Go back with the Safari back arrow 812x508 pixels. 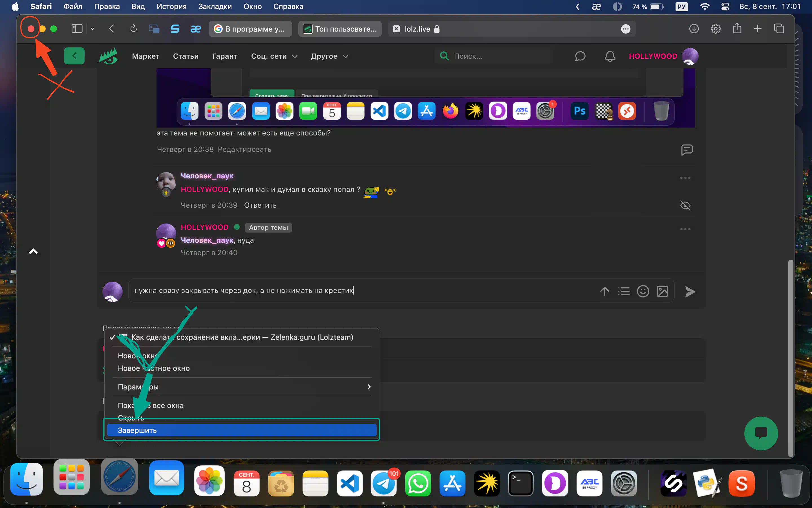coord(112,29)
